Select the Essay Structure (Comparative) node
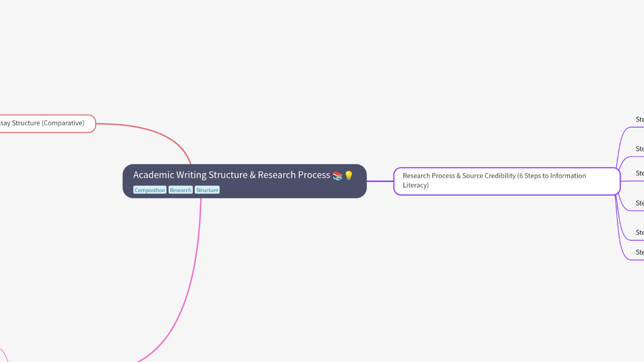This screenshot has width=644, height=362. pos(46,124)
